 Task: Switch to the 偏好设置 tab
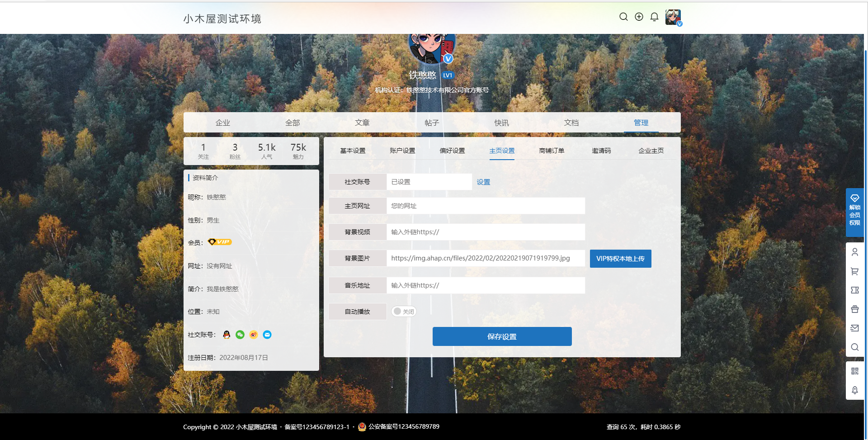tap(452, 151)
